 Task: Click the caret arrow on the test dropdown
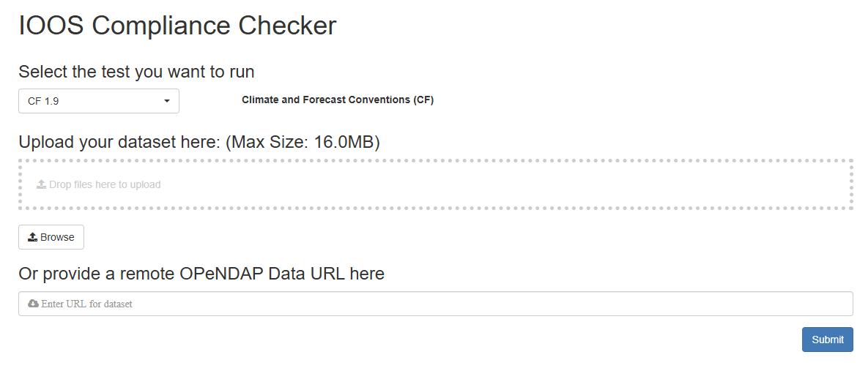click(167, 101)
